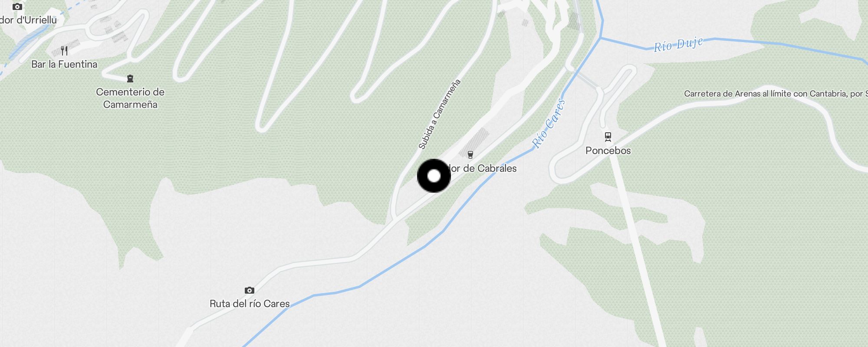
Task: Click the parking hatched area near Cabrales
Action: pyautogui.click(x=474, y=140)
